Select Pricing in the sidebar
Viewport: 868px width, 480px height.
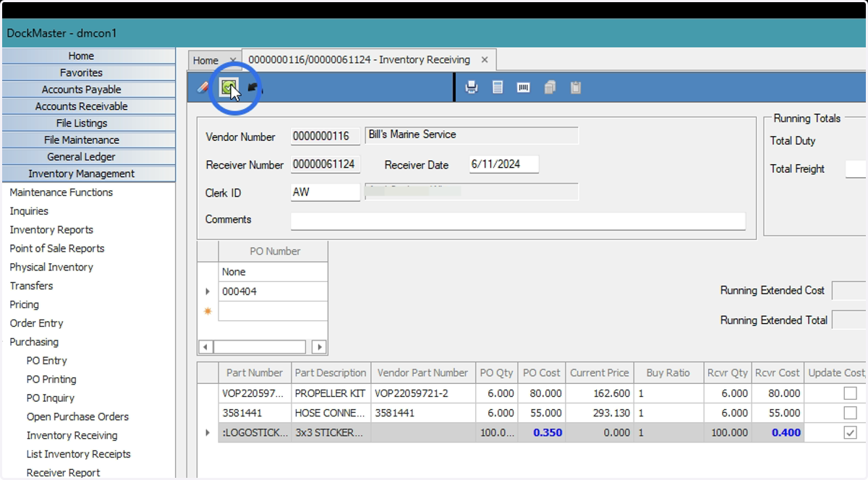coord(25,305)
